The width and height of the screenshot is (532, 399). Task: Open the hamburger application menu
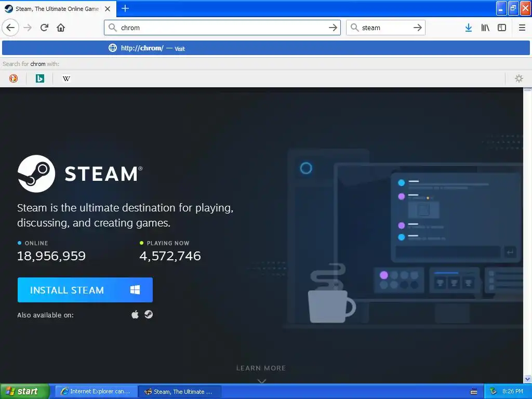click(x=522, y=28)
